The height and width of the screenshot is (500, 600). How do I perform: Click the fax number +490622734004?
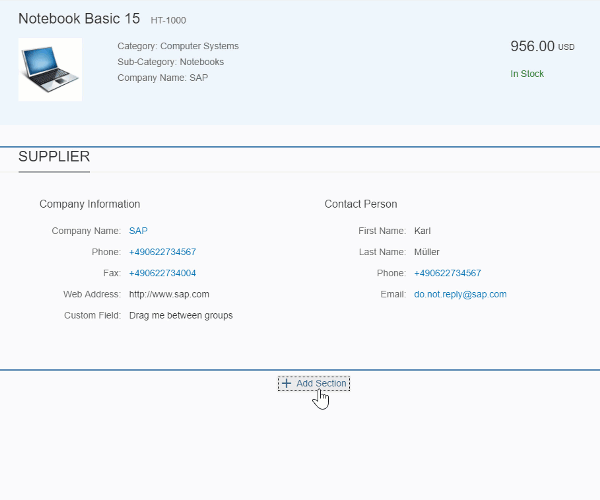(x=163, y=273)
